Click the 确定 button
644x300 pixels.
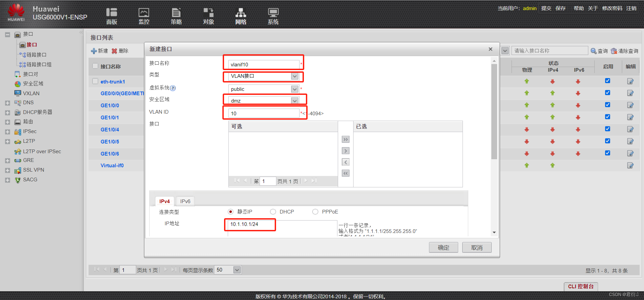(x=443, y=248)
